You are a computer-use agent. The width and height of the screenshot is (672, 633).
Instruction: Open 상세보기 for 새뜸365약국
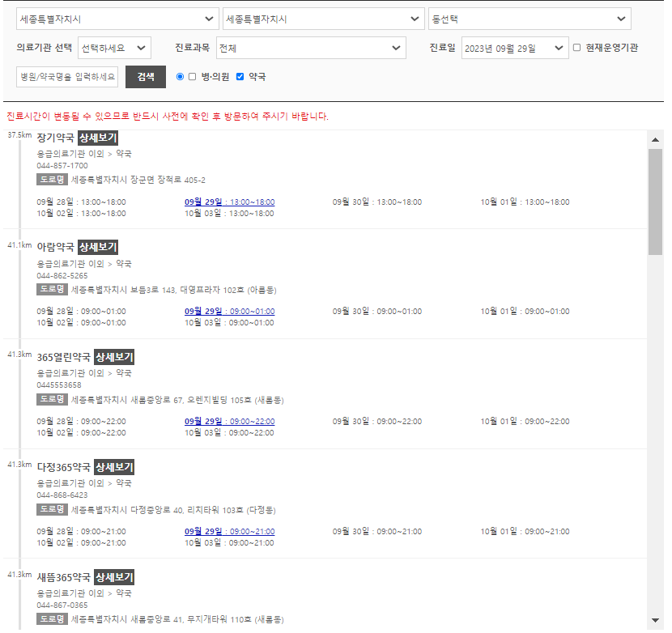(114, 577)
